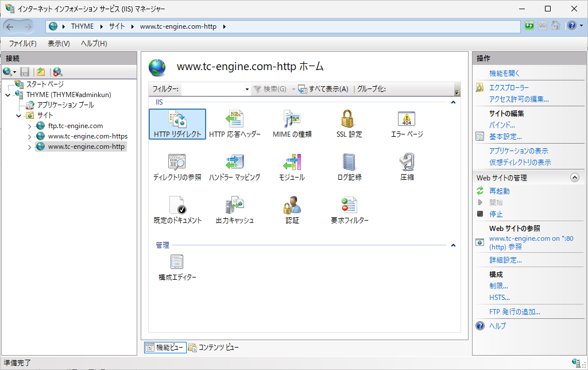Open the 要求フィルター feature

click(349, 210)
